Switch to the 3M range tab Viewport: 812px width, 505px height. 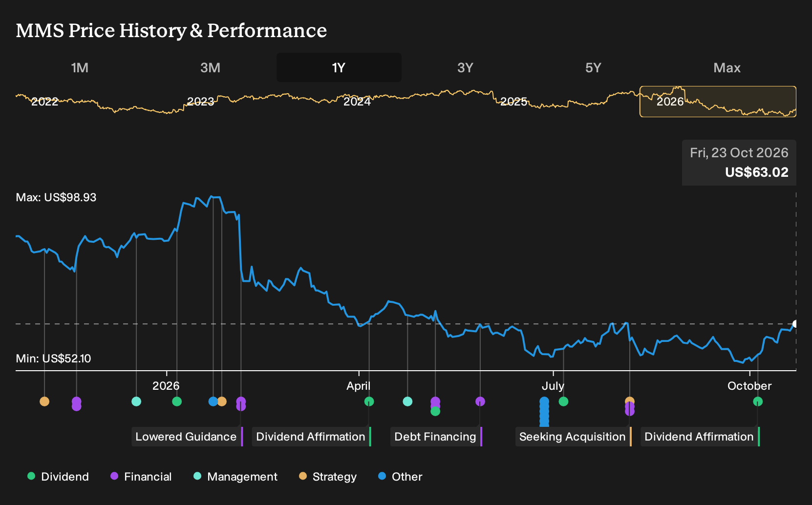point(210,67)
